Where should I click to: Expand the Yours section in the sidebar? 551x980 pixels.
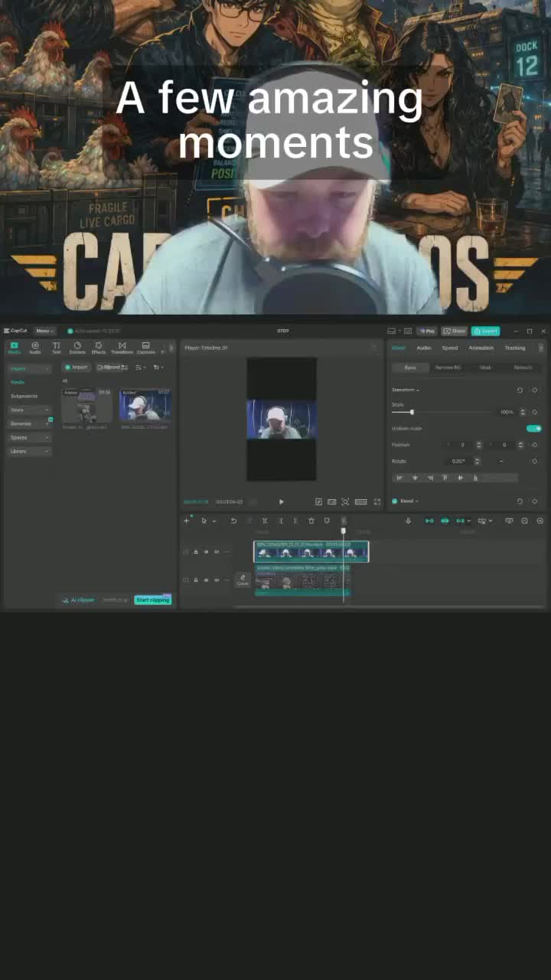click(30, 410)
